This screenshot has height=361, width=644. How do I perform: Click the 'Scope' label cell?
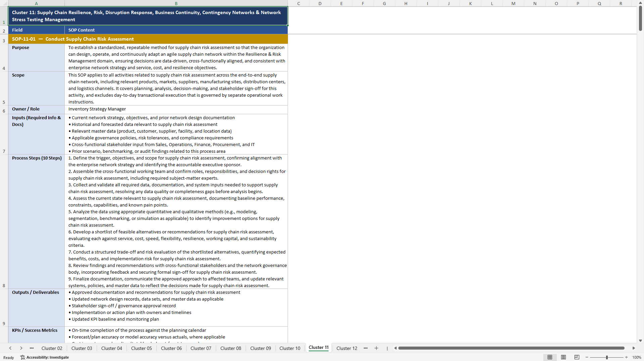point(36,88)
